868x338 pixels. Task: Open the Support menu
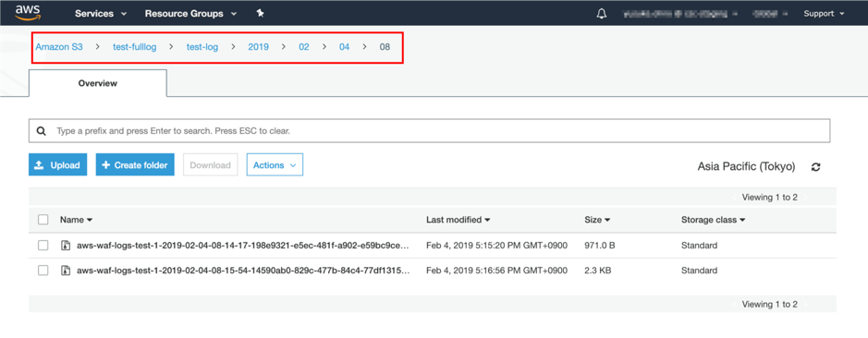click(824, 13)
